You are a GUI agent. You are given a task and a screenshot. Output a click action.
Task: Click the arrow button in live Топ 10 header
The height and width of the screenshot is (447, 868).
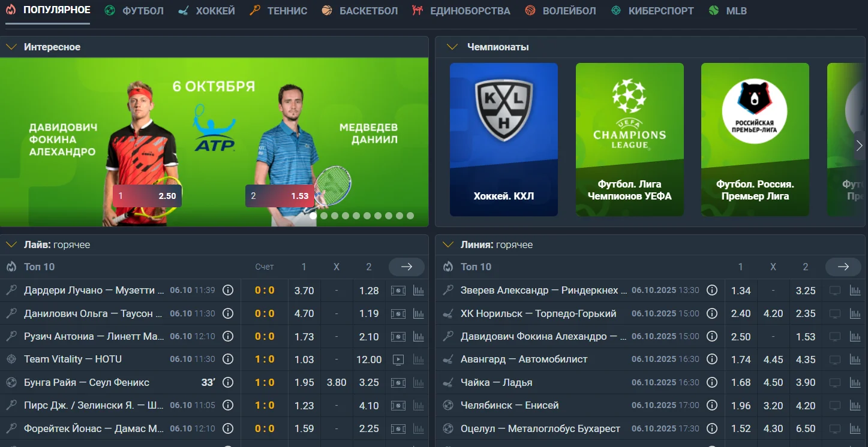click(x=406, y=267)
